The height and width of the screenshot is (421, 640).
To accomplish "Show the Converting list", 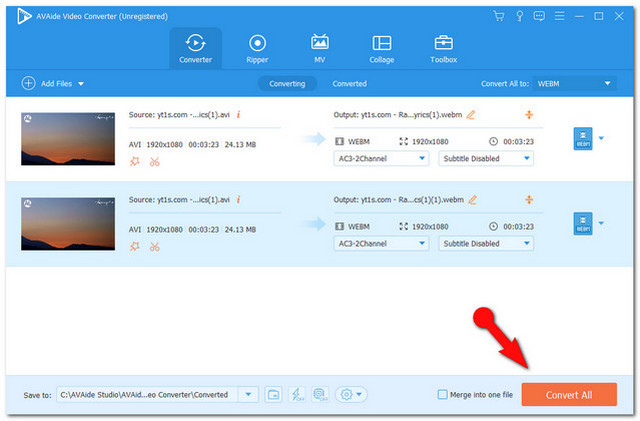I will click(x=287, y=84).
